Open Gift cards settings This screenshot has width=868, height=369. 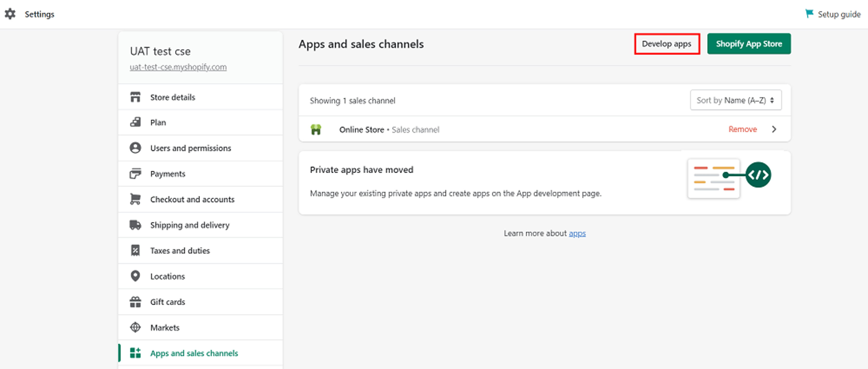(200, 302)
